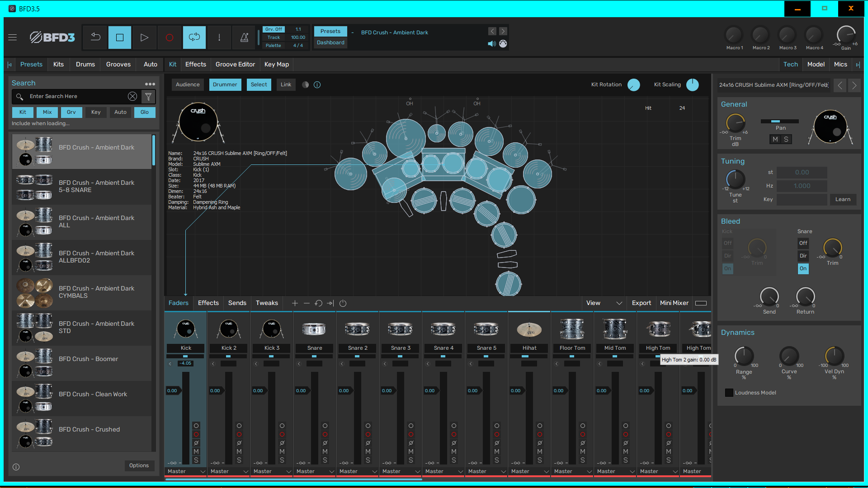Start playback with the play button

point(144,38)
